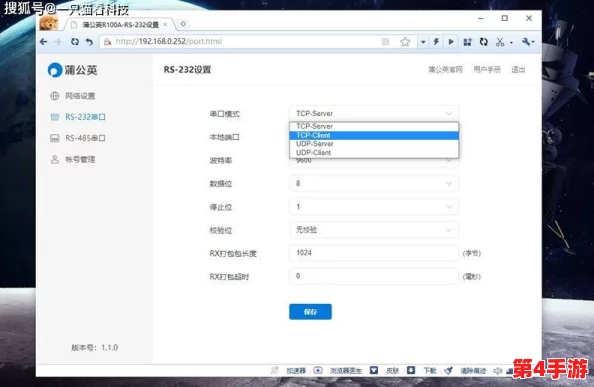
Task: Choose UDP-Client from the open list
Action: pyautogui.click(x=374, y=153)
